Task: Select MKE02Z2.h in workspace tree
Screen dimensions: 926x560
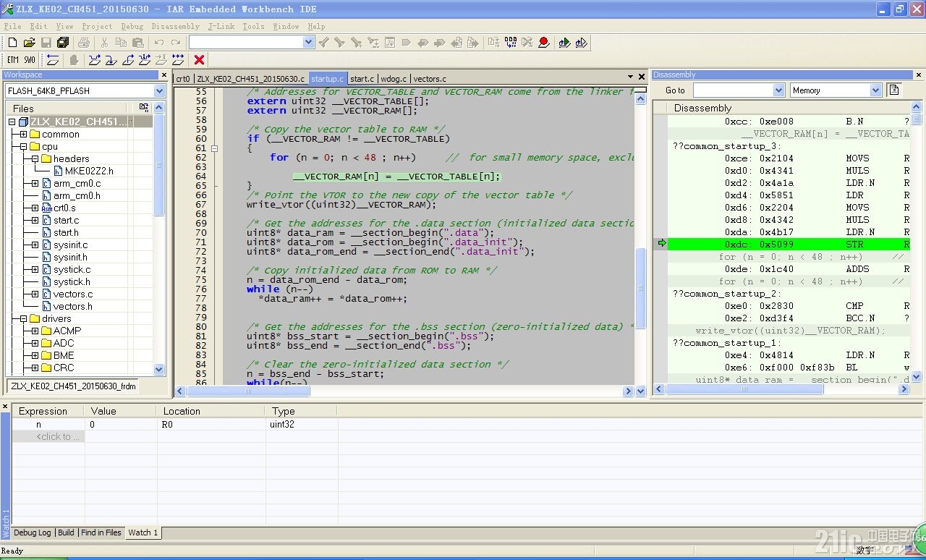Action: click(89, 171)
